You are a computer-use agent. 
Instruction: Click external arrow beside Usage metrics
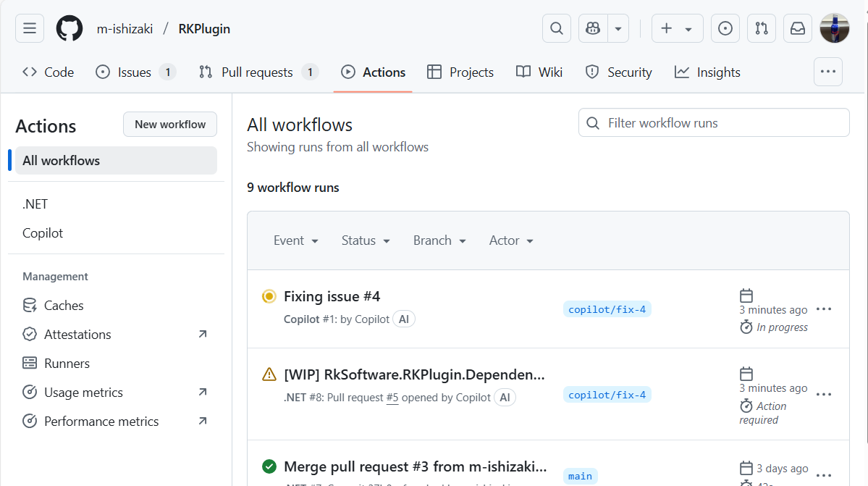(203, 392)
